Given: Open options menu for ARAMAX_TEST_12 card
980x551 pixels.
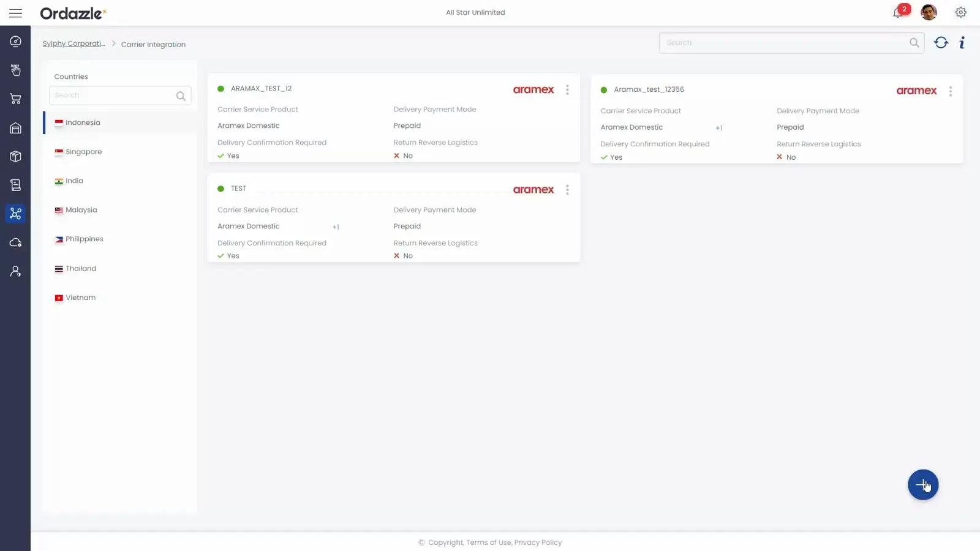Looking at the screenshot, I should coord(567,89).
